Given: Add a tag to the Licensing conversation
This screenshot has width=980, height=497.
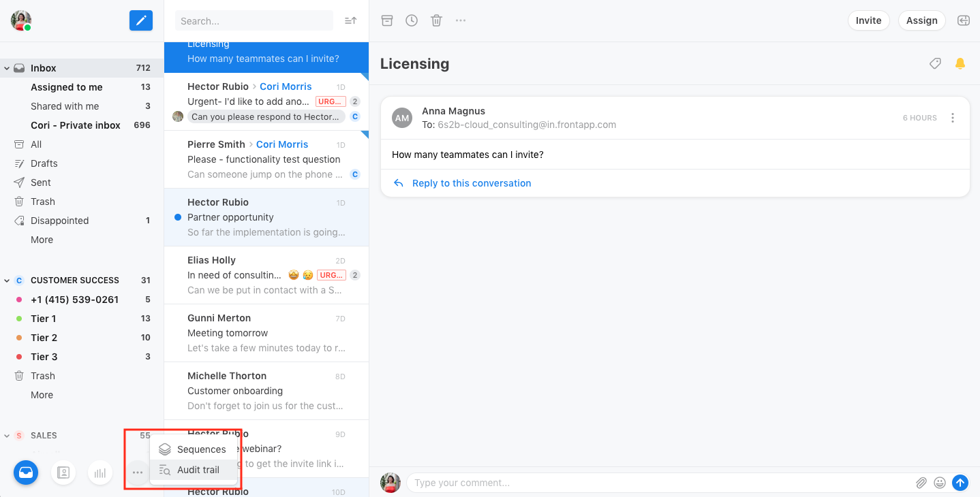Looking at the screenshot, I should click(936, 63).
